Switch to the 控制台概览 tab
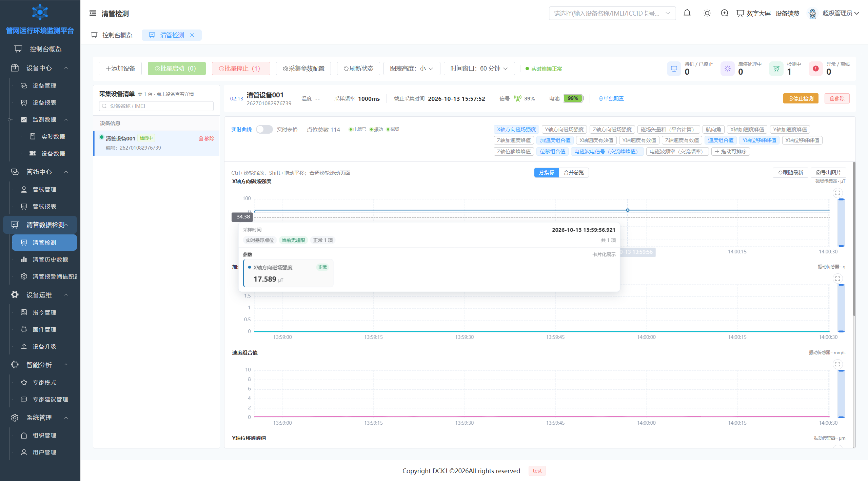 (112, 35)
